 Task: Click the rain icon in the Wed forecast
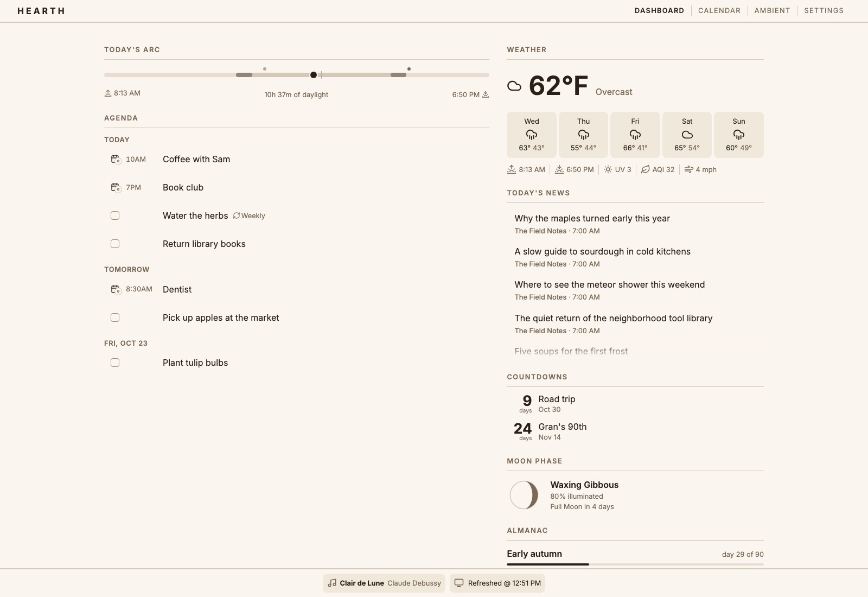click(x=532, y=135)
